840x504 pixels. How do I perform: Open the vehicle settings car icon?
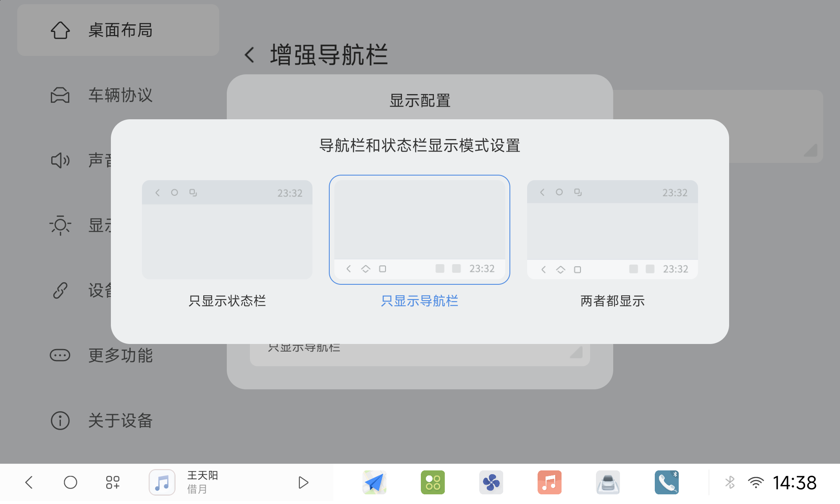coord(608,482)
